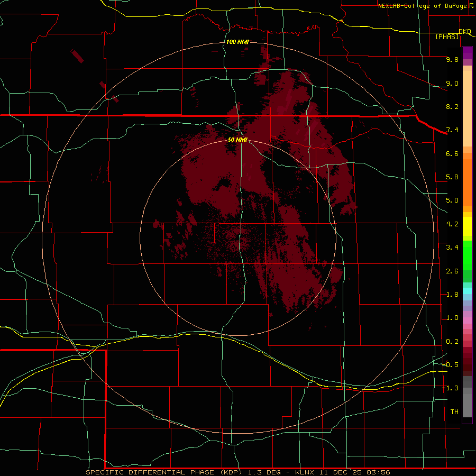Pick the dark orange color scale band
The image size is (476, 476).
click(467, 182)
